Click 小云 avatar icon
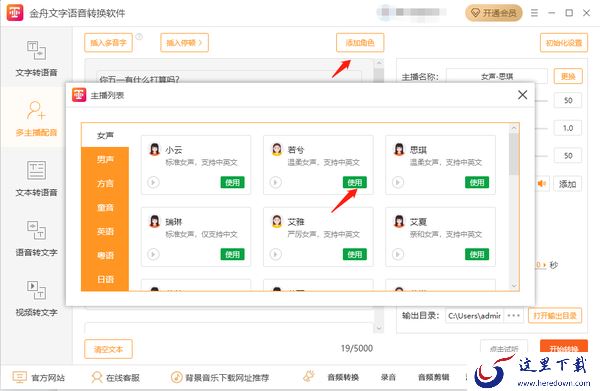The width and height of the screenshot is (600, 391). click(x=155, y=149)
